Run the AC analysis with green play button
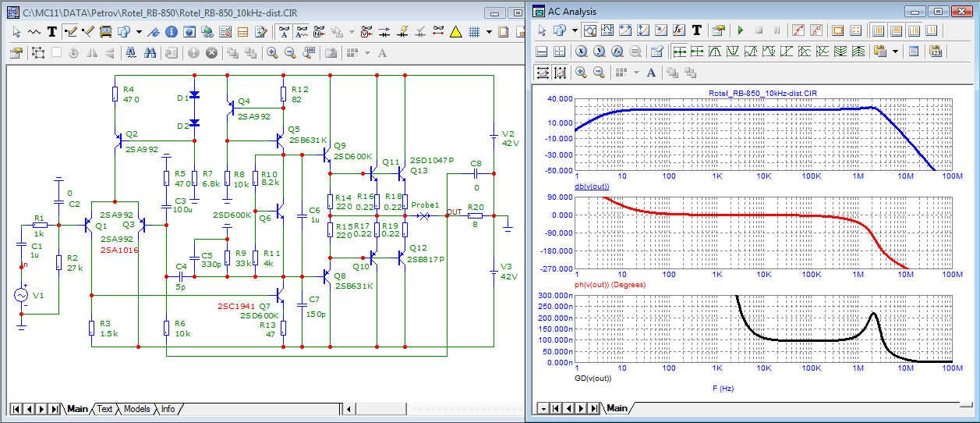Image resolution: width=980 pixels, height=423 pixels. (741, 30)
